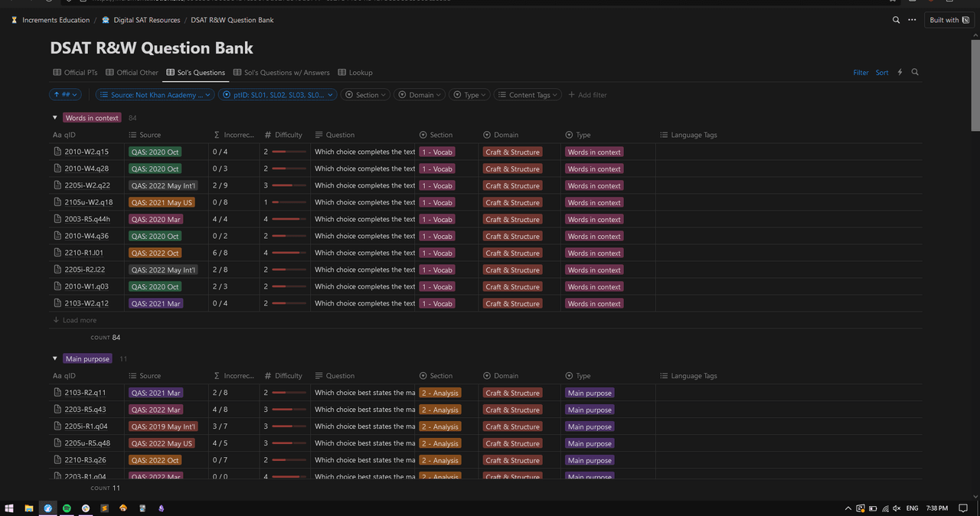The image size is (980, 516).
Task: Open the Content Tags filter dropdown
Action: click(x=528, y=95)
